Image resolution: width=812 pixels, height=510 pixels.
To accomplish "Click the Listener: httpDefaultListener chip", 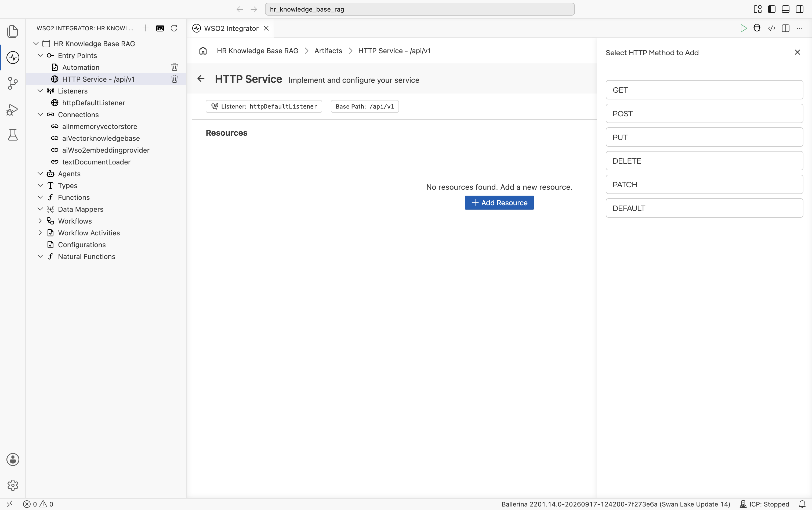I will pyautogui.click(x=264, y=106).
